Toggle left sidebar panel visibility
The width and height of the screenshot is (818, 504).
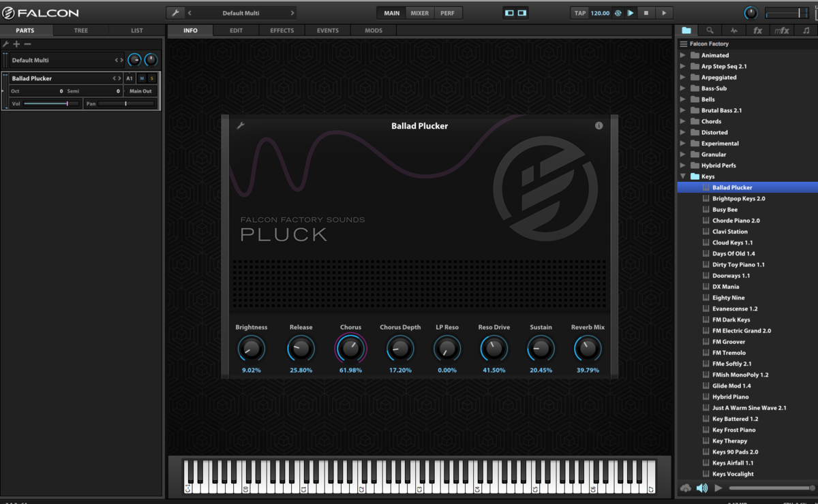point(509,13)
